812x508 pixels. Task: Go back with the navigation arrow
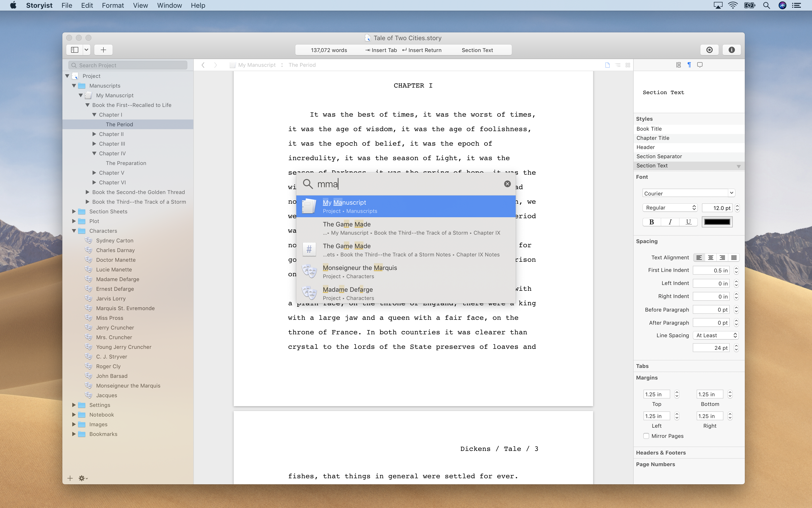click(x=203, y=65)
